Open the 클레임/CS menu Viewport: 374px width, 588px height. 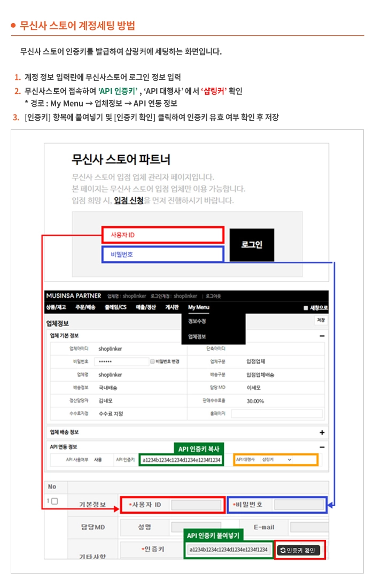click(115, 307)
